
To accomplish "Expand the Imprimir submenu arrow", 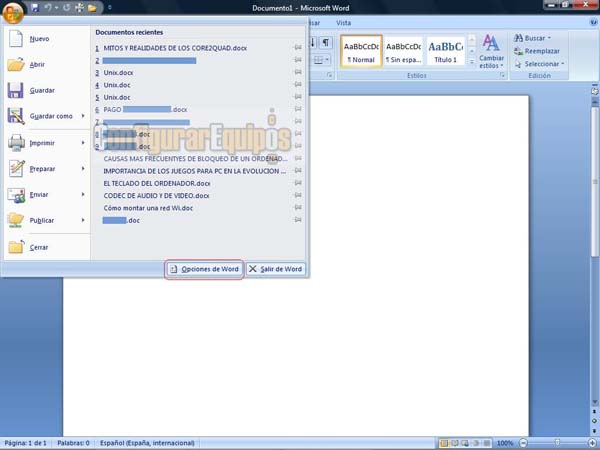I will tap(83, 143).
